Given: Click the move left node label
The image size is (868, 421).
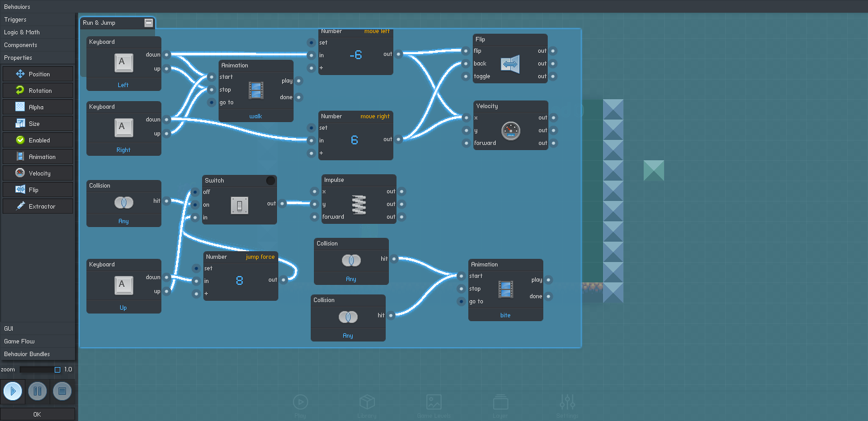Looking at the screenshot, I should 377,31.
